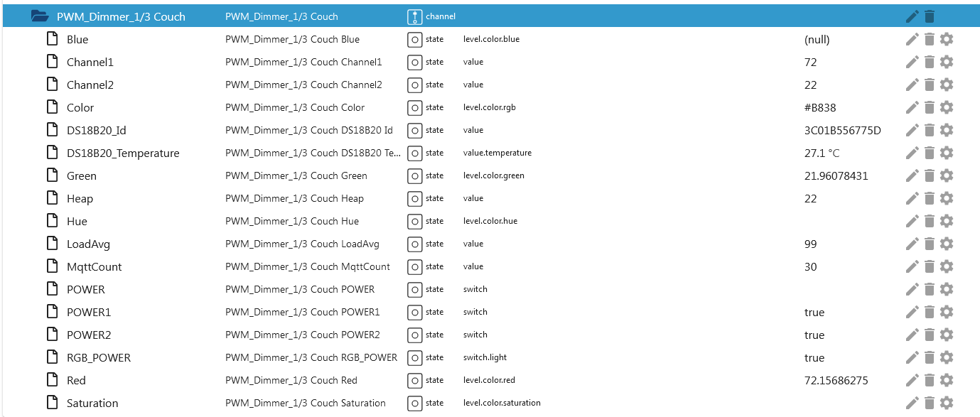The image size is (980, 417).
Task: Delete the PWM_Dimmer_1/3 Couch channel
Action: coord(930,16)
